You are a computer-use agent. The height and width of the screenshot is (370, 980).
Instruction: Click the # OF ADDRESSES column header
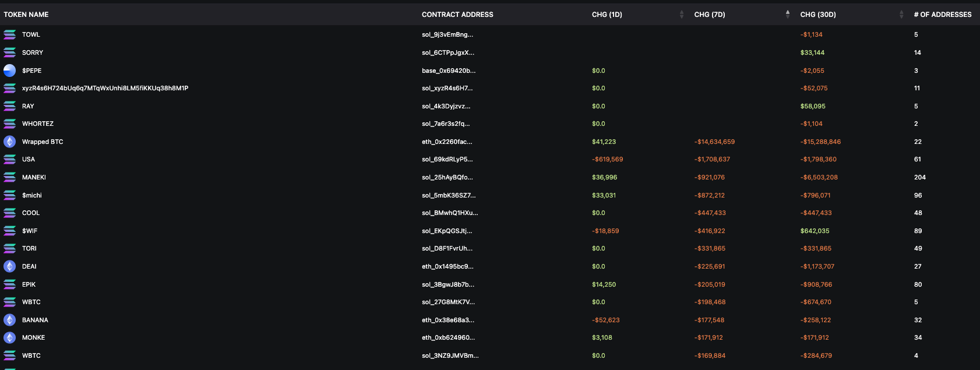[x=943, y=15]
